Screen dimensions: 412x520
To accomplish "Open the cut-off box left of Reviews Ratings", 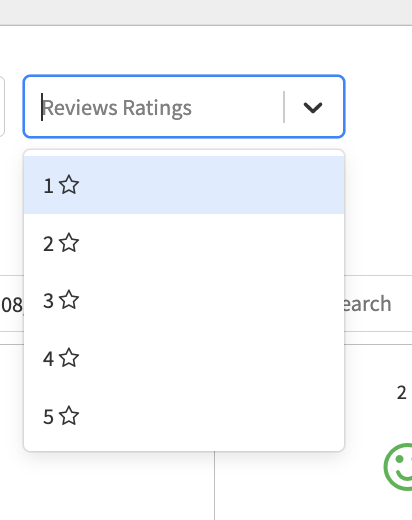I will pos(2,107).
